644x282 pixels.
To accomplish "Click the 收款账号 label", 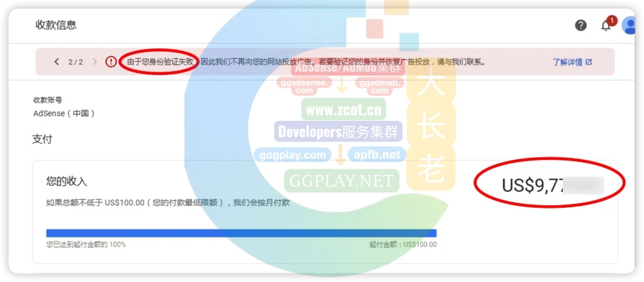I will coord(48,100).
